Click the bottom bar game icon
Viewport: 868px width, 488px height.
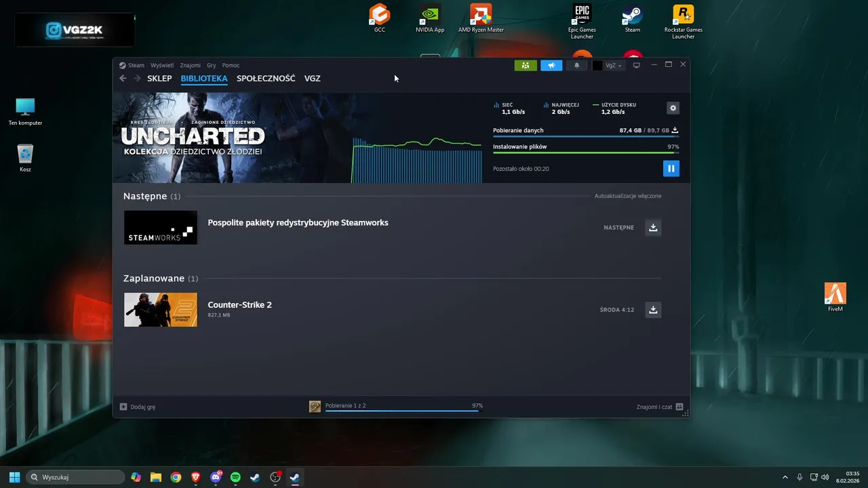coord(315,407)
